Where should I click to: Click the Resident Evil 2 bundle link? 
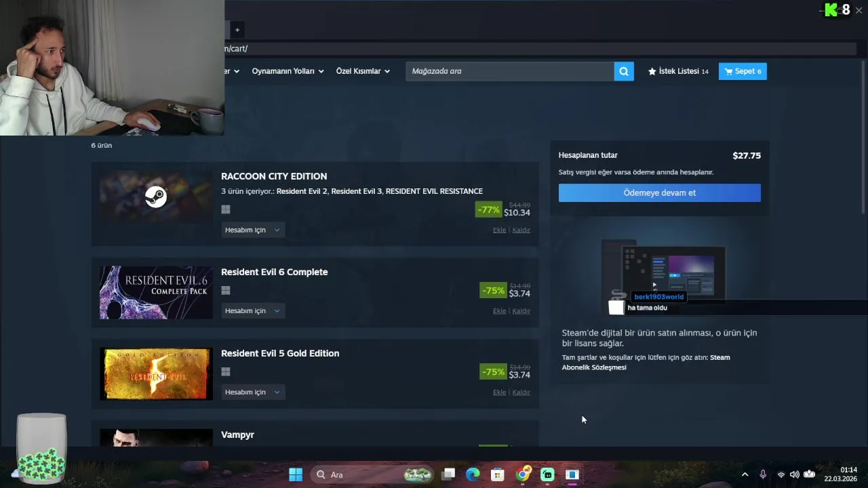click(x=302, y=191)
